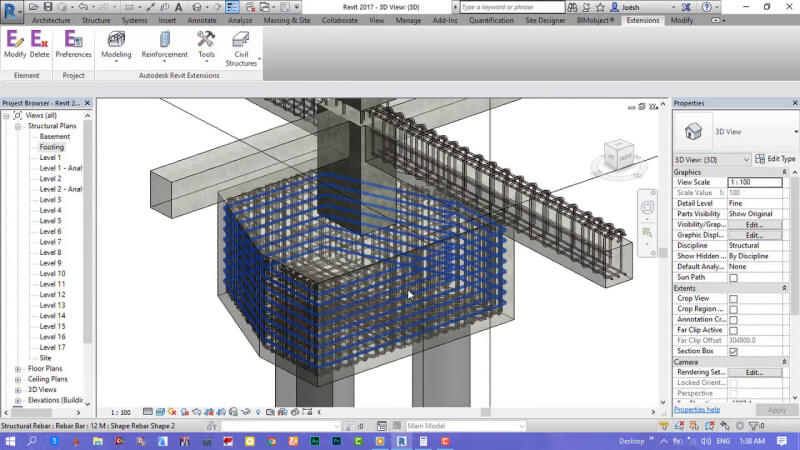Click the Save icon in quick access
800x450 pixels.
[48, 7]
